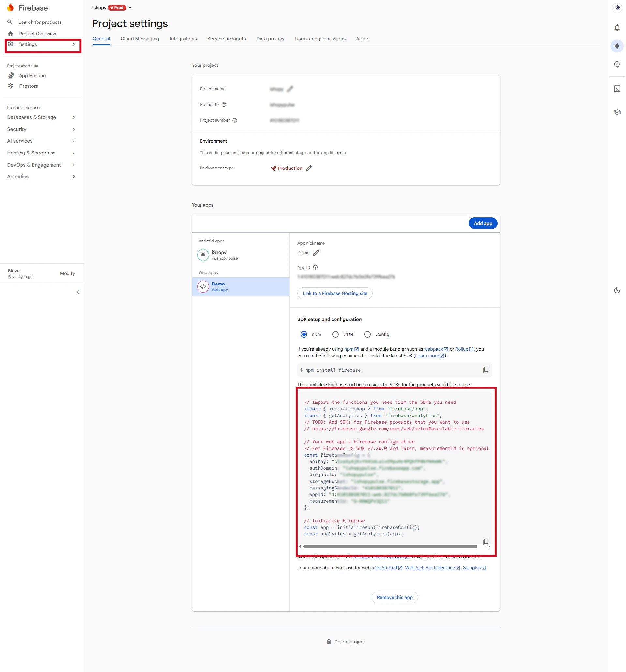Image resolution: width=626 pixels, height=672 pixels.
Task: Switch to the General tab
Action: [101, 39]
